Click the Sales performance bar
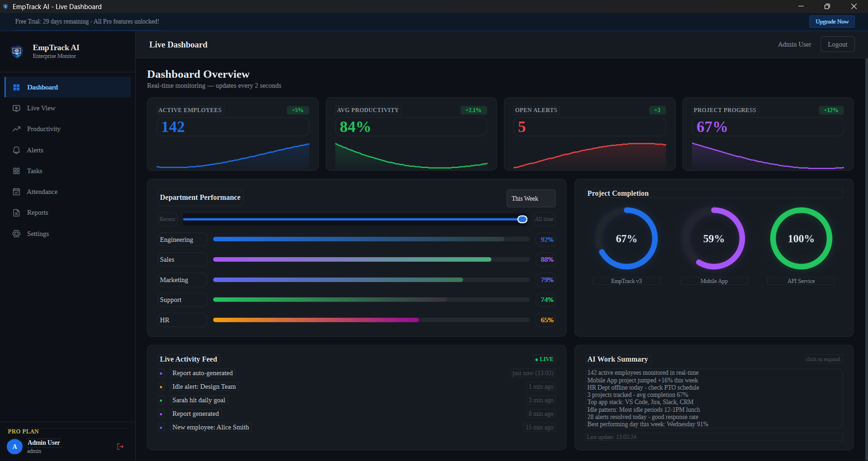Screen dimensions: 868x461 click(371, 259)
